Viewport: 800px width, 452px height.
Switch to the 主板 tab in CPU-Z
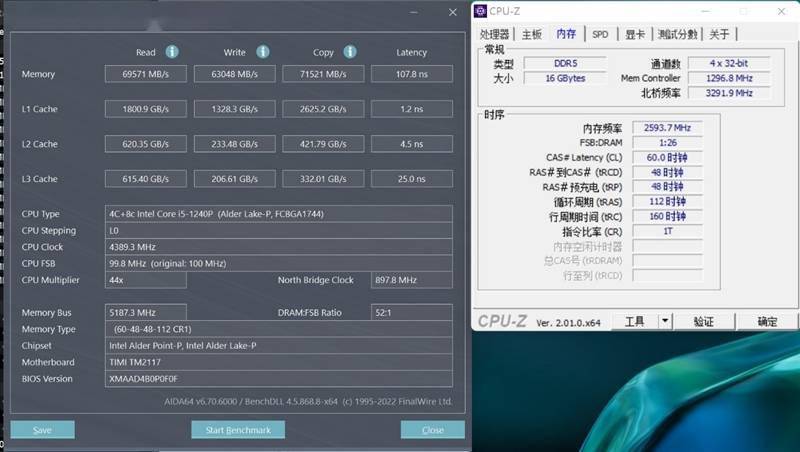[532, 34]
